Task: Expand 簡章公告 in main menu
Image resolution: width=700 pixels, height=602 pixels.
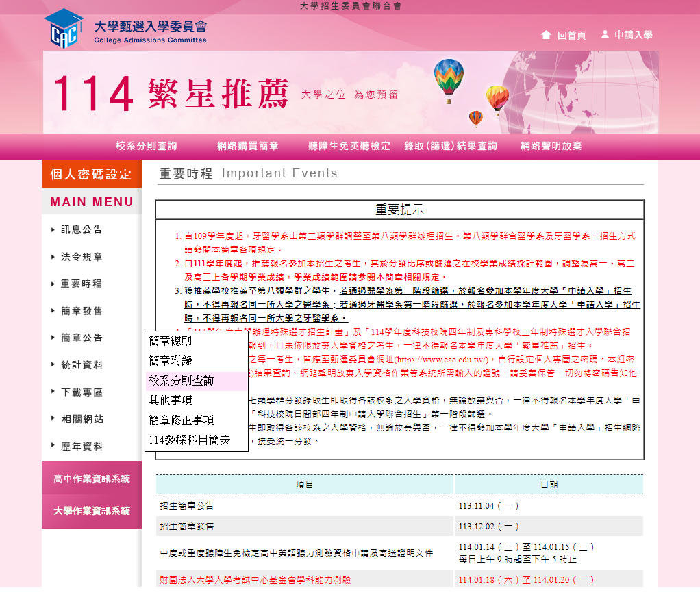Action: (82, 338)
